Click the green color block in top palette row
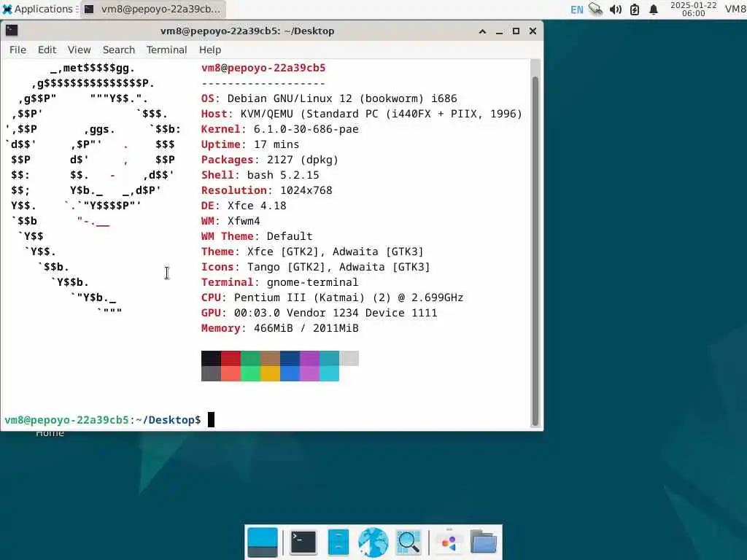This screenshot has height=560, width=747. (251, 358)
